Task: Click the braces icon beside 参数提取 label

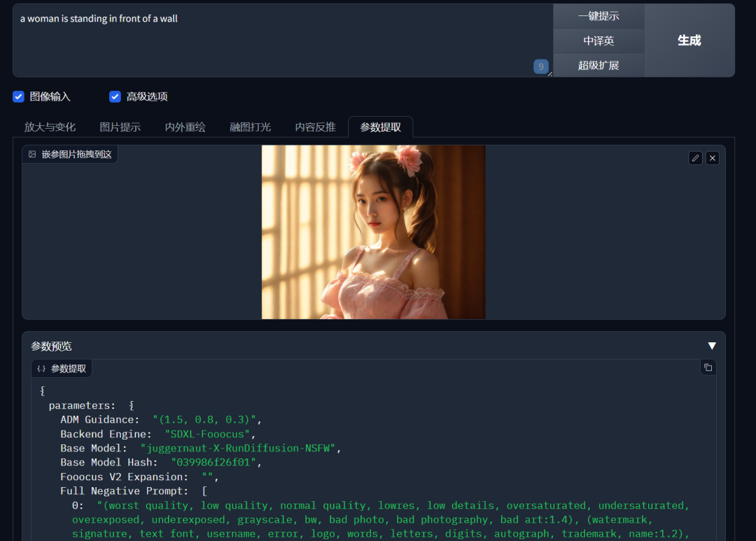Action: click(41, 369)
